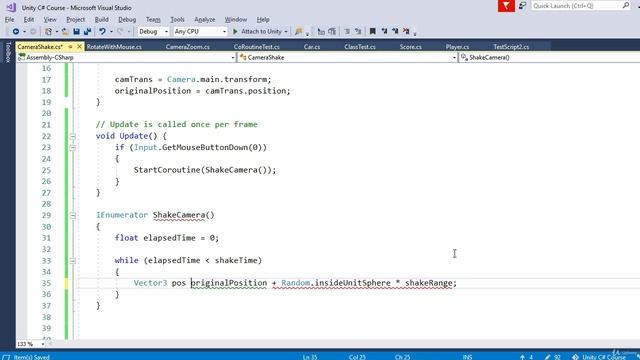Go to the previous bookmark icon
This screenshot has width=640, height=360.
pyautogui.click(x=384, y=31)
